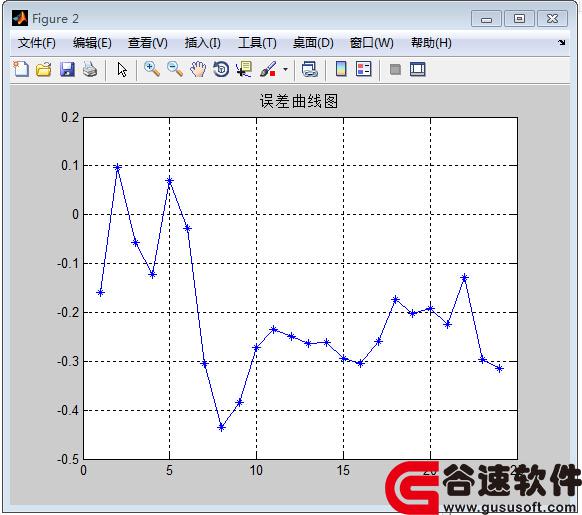Select the Edit Plot arrow tool
Screen dimensions: 582x515
[122, 69]
